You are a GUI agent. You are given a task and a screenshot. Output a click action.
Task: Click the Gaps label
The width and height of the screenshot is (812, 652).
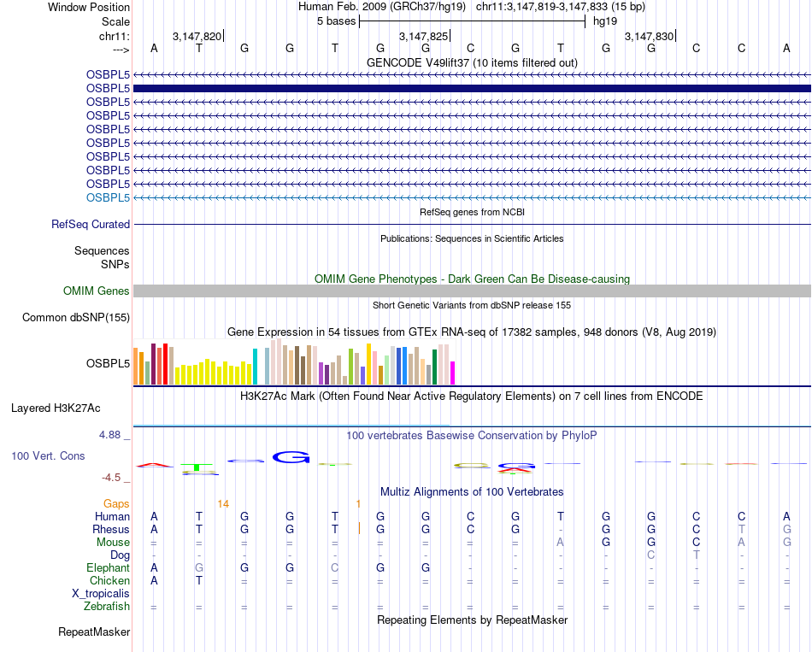tap(116, 503)
